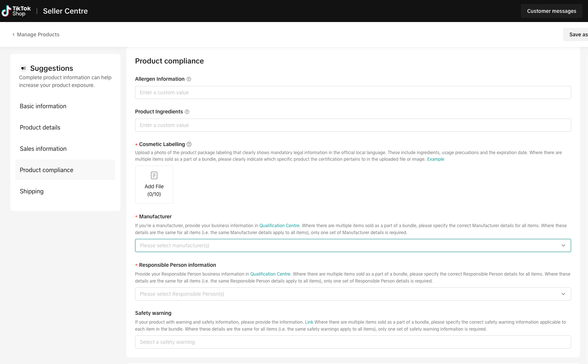Click the Add File document icon
Image resolution: width=588 pixels, height=364 pixels.
(154, 175)
